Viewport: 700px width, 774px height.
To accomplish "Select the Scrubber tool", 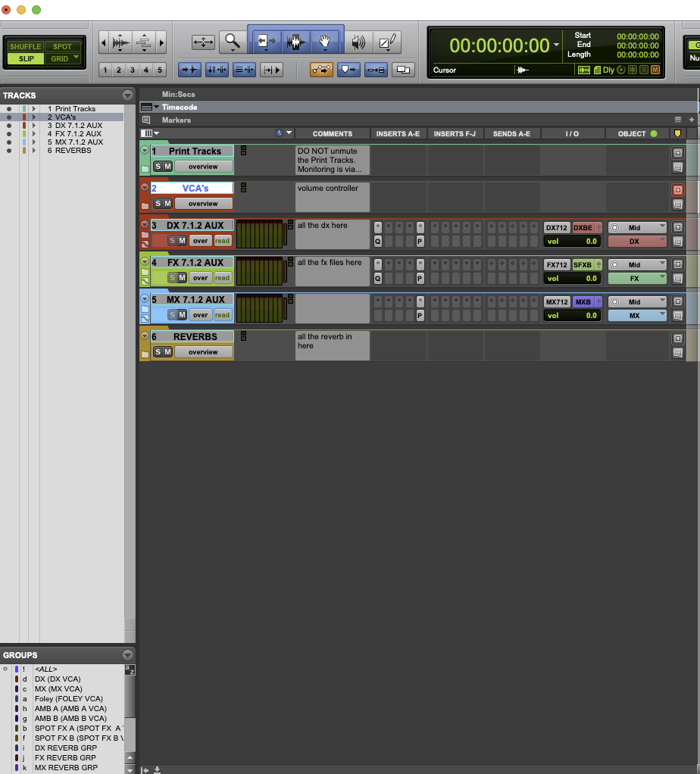I will [358, 41].
